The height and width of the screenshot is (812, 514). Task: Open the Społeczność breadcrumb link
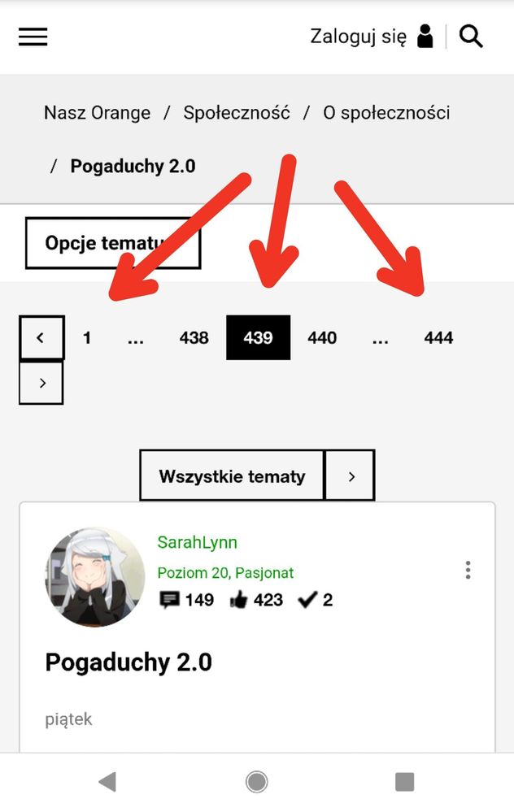tap(237, 112)
